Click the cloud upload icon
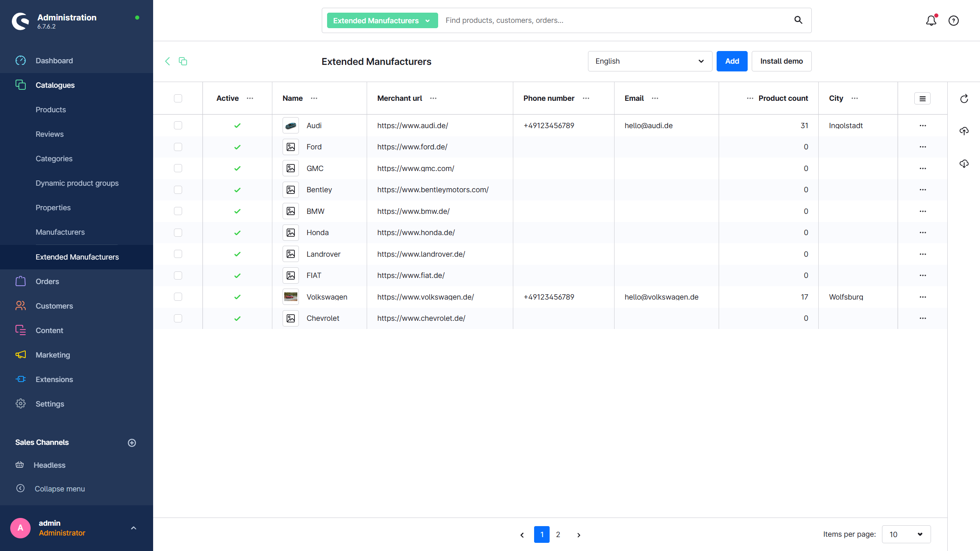This screenshot has height=551, width=980. coord(964,131)
